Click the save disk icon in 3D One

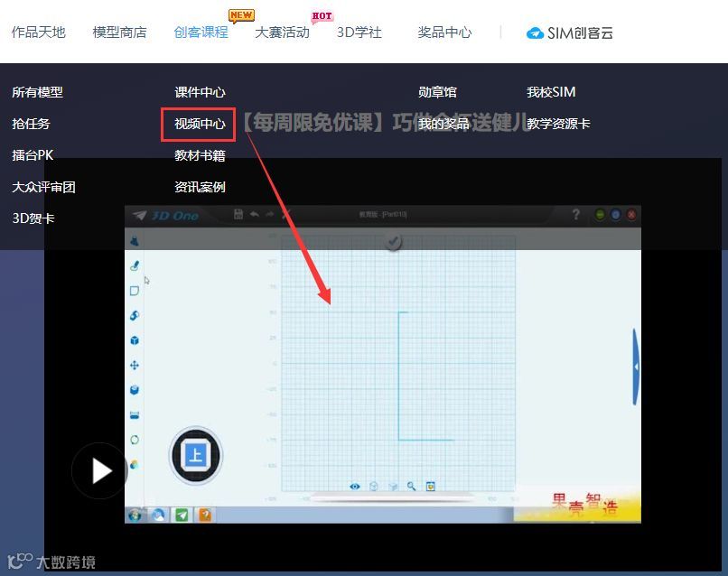[238, 214]
